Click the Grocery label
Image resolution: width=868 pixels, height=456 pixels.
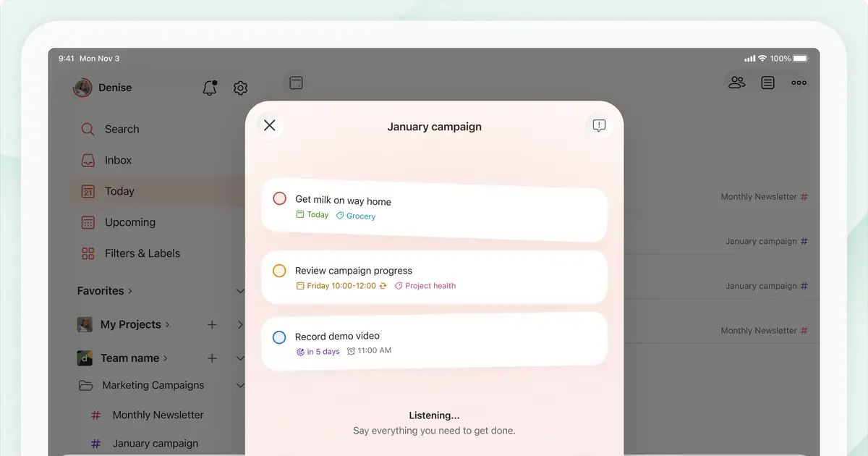(x=356, y=216)
